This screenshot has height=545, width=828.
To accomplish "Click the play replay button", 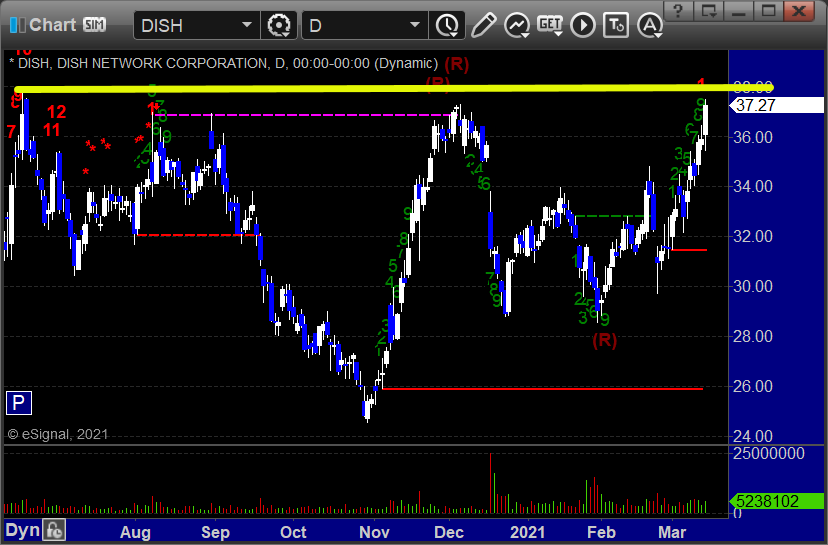I will click(583, 25).
